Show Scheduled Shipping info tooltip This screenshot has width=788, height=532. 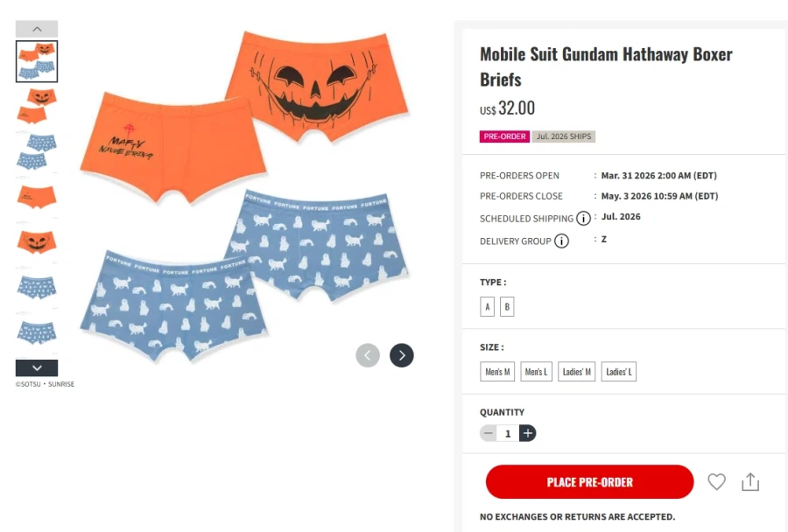pos(583,219)
